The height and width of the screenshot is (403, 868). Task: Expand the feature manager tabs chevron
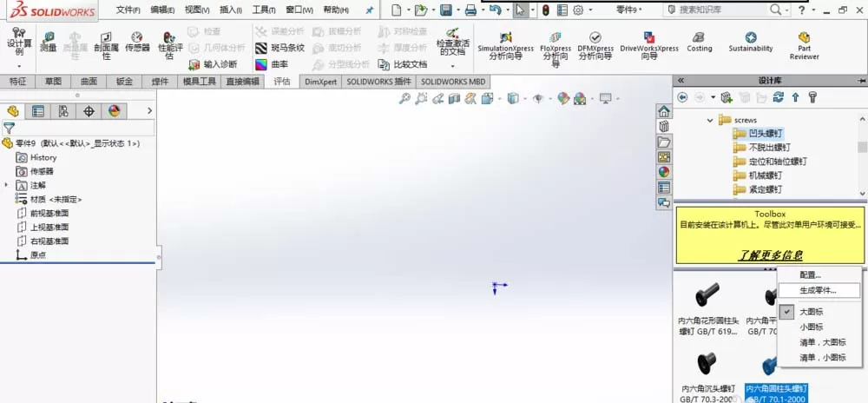149,111
